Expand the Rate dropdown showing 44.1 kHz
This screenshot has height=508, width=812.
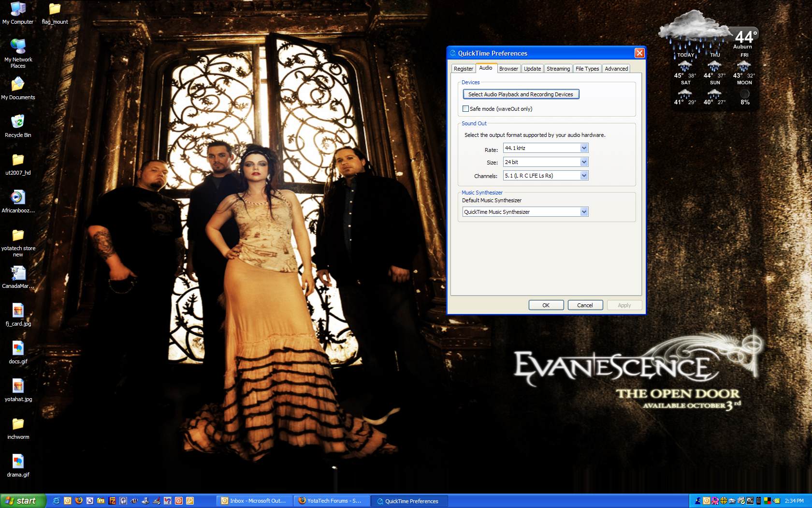point(584,148)
